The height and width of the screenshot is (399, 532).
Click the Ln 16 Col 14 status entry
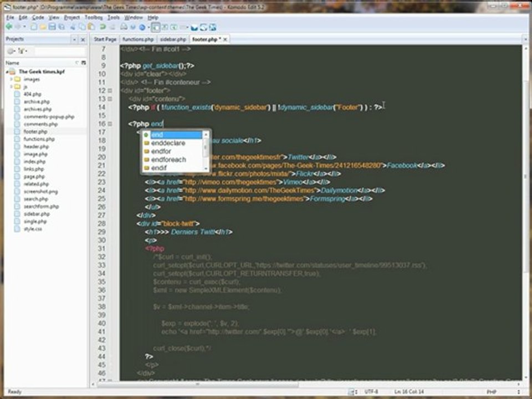409,392
